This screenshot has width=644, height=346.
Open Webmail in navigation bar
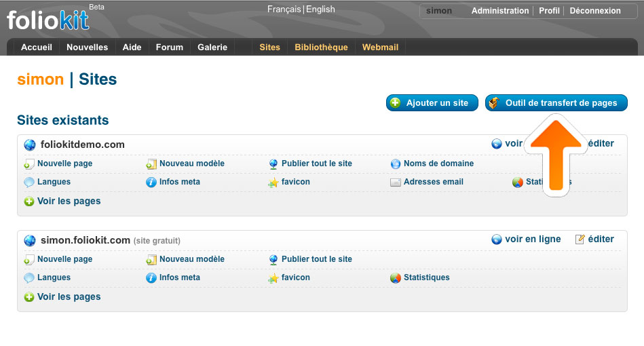380,47
